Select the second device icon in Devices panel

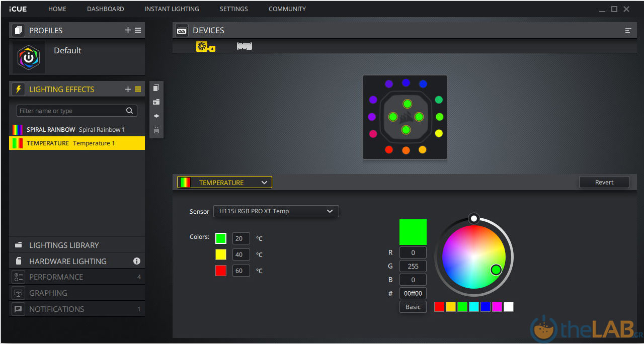coord(245,46)
